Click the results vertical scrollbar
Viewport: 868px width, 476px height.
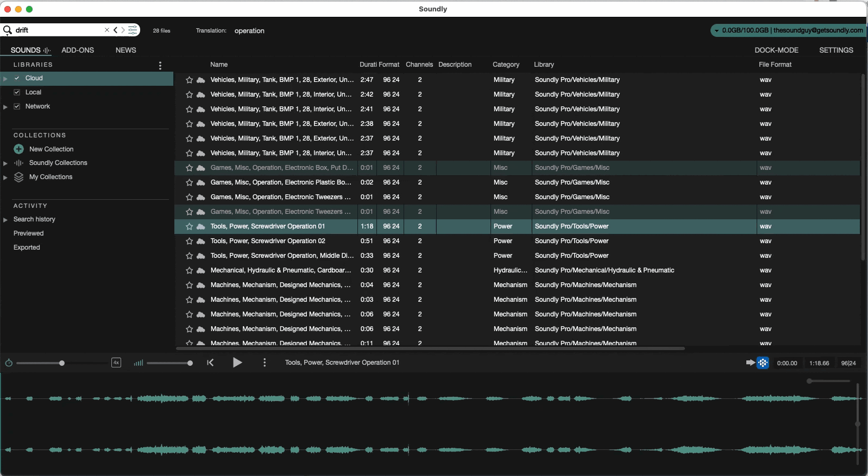(x=863, y=168)
